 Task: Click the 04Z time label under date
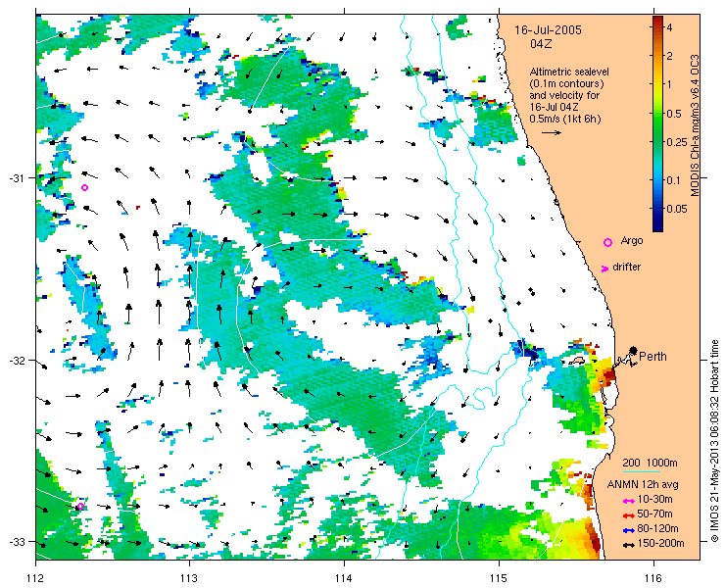click(x=542, y=44)
